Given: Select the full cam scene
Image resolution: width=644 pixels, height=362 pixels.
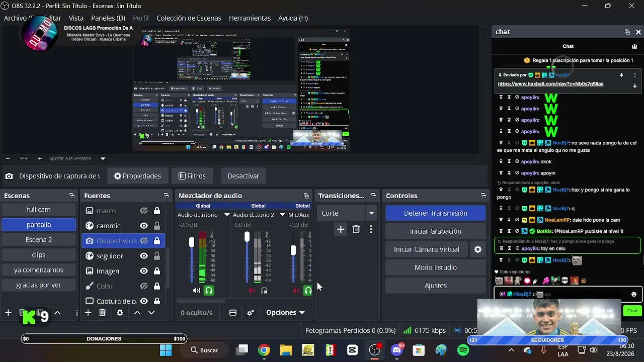Looking at the screenshot, I should [39, 210].
